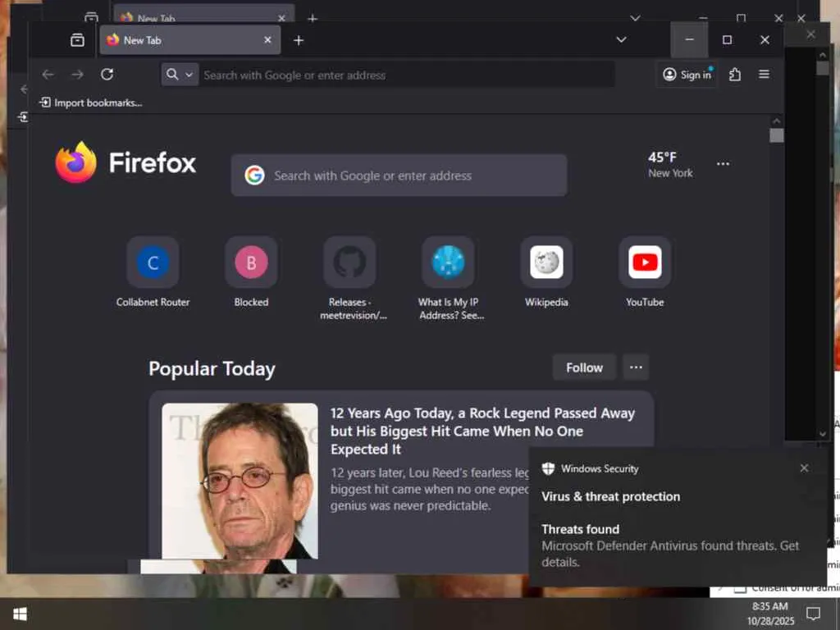This screenshot has width=840, height=630.
Task: Open Popular Today three-dot menu
Action: click(636, 367)
